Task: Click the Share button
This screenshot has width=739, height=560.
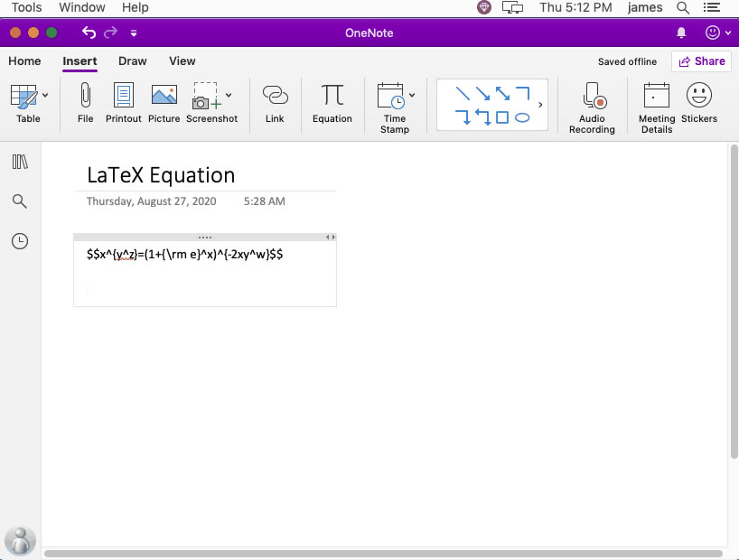Action: click(x=702, y=61)
